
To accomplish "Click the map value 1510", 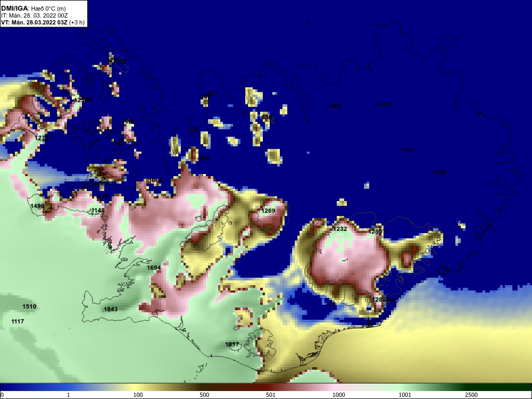I will [29, 307].
